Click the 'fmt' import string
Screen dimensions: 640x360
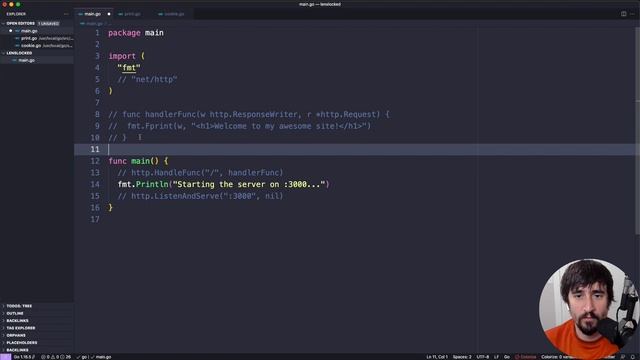[x=129, y=68]
